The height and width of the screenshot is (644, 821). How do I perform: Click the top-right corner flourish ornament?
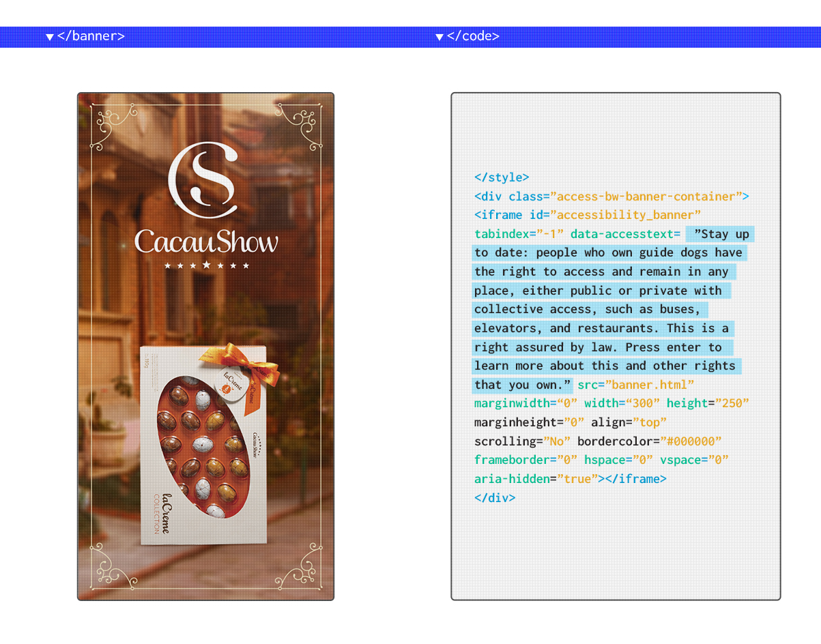[299, 128]
